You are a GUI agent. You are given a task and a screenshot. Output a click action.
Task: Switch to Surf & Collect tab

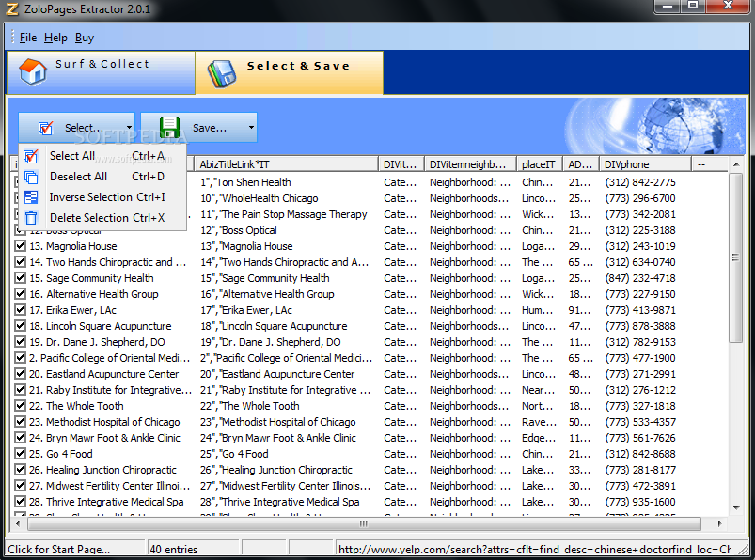[101, 72]
